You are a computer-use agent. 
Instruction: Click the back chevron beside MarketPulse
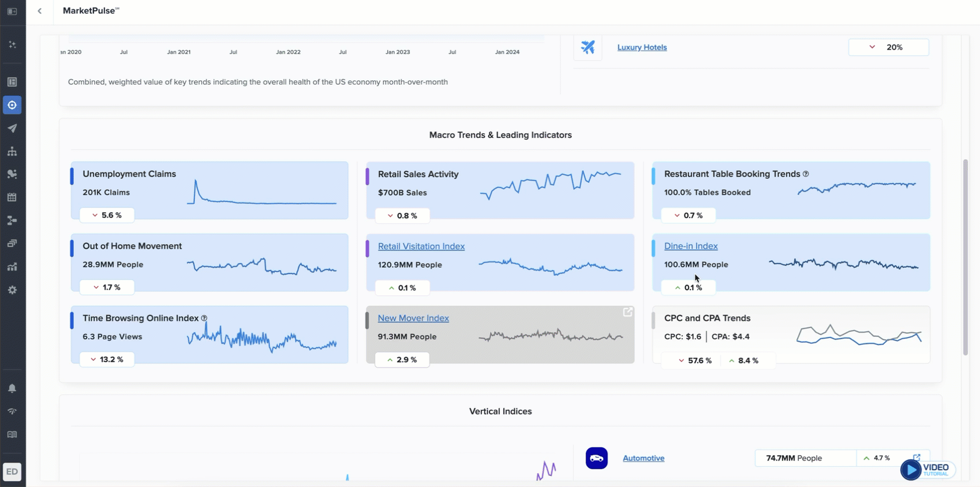coord(40,11)
